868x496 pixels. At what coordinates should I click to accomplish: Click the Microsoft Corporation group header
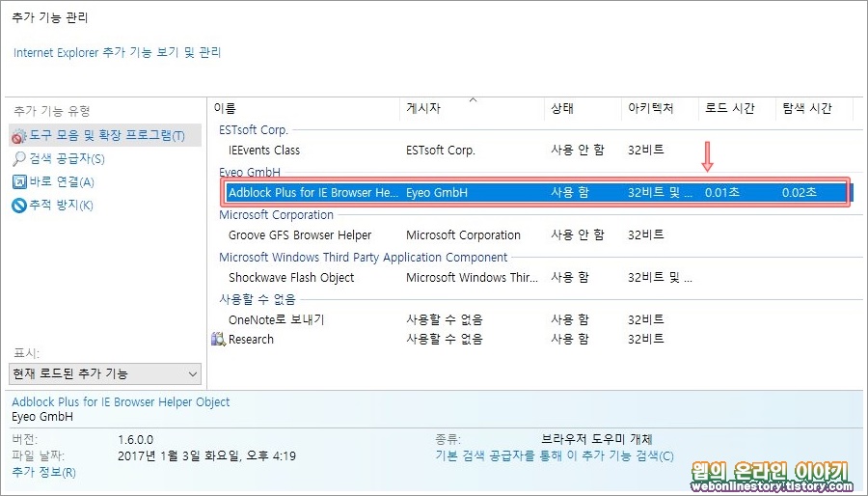point(276,215)
